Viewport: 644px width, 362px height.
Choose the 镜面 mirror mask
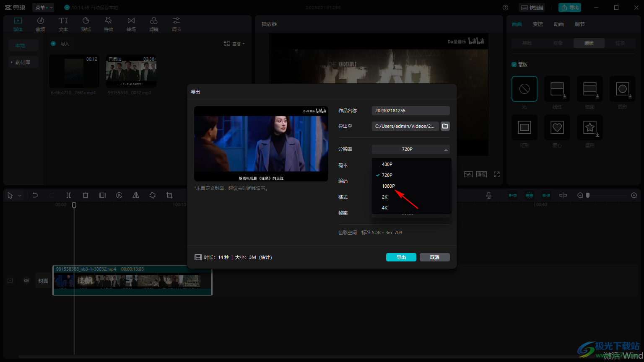coord(590,89)
